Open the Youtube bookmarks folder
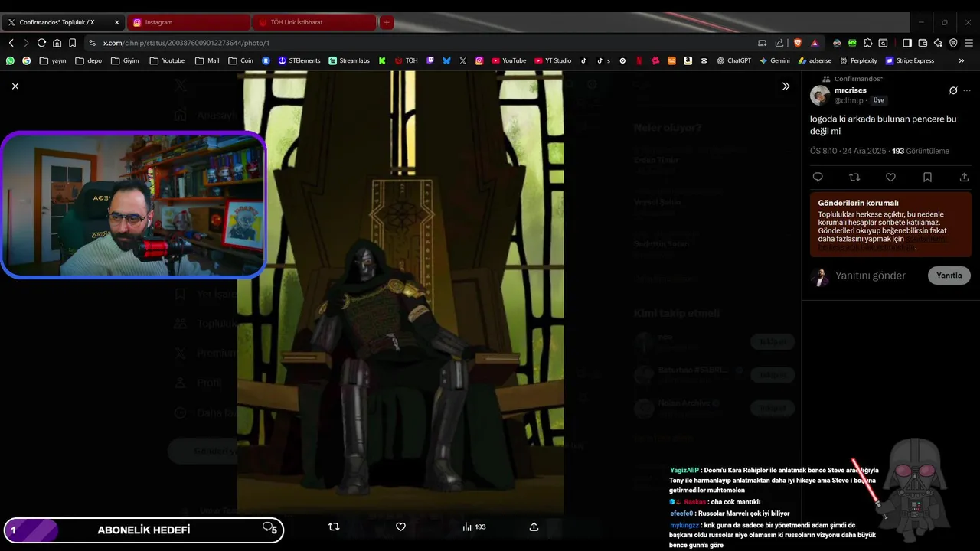The height and width of the screenshot is (551, 980). click(167, 60)
